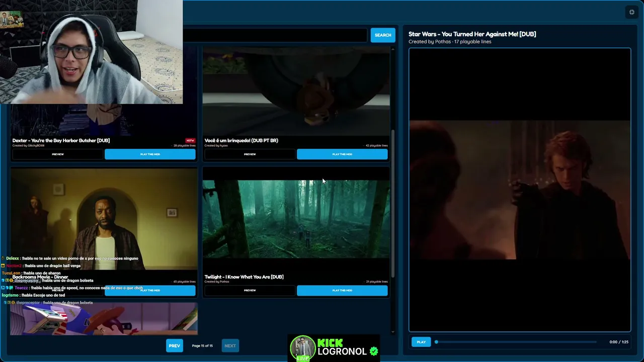Click 'Created by Pothas · 17 playable lines' text
This screenshot has width=644, height=362.
pos(450,42)
